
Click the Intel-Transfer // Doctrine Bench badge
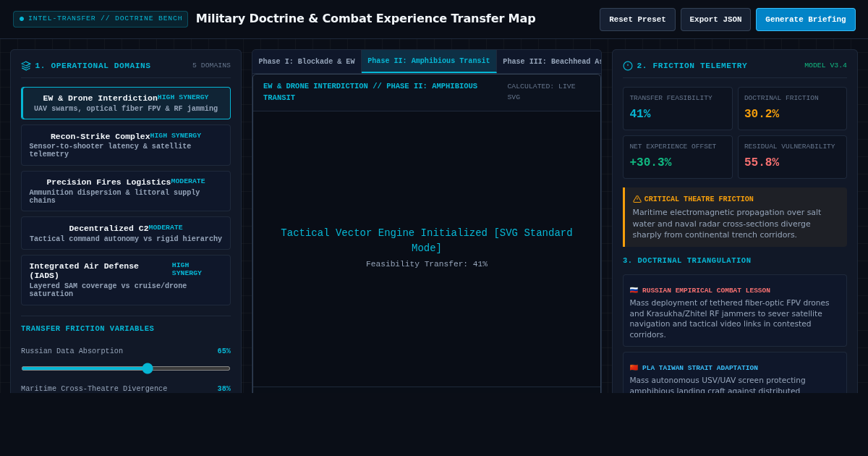pos(101,19)
